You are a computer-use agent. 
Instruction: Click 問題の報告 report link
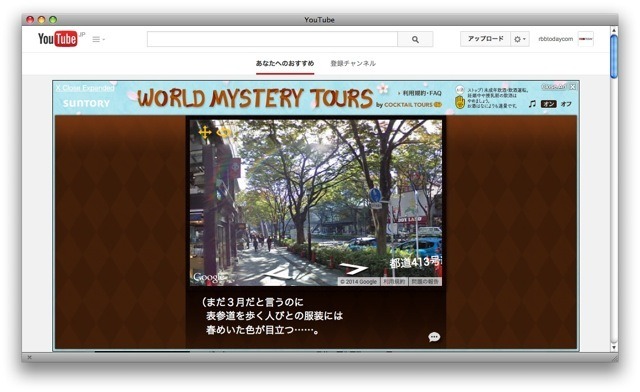point(425,282)
